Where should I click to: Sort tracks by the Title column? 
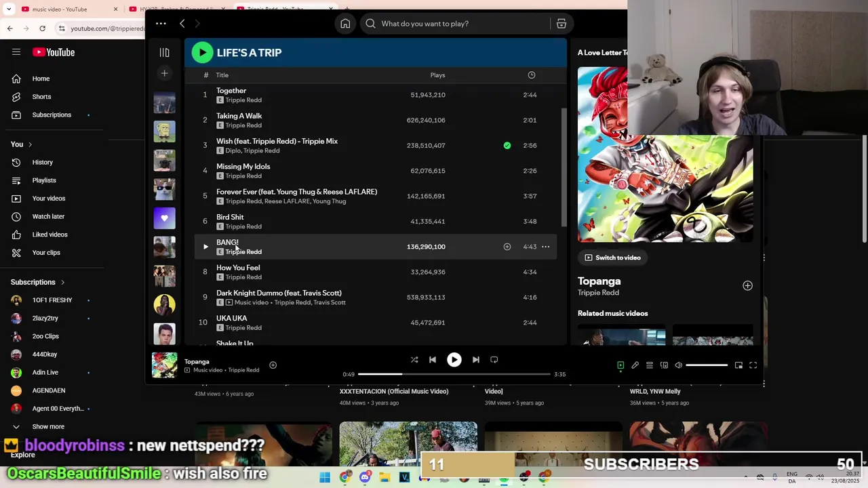[222, 75]
